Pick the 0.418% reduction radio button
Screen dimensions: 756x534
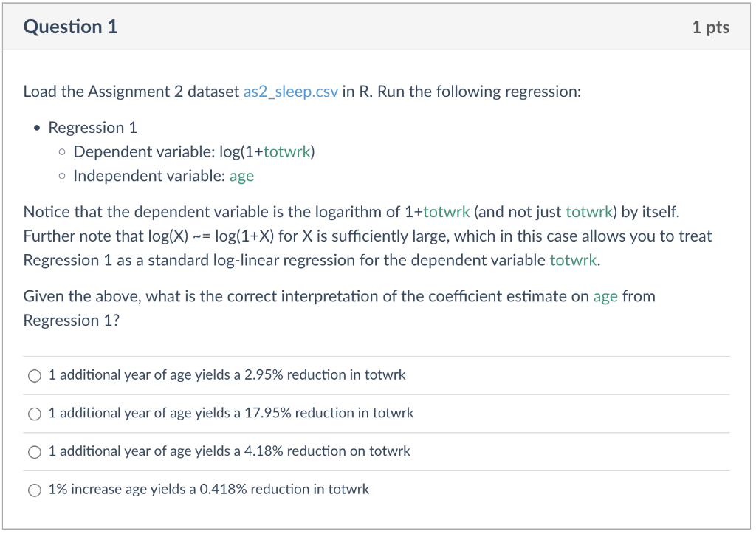pos(35,490)
